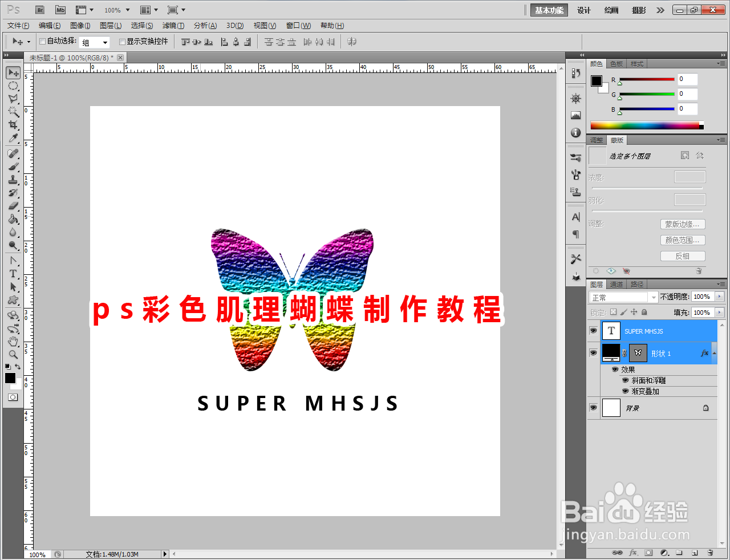730x560 pixels.
Task: Open Add layer style menu via fx icon
Action: [633, 553]
